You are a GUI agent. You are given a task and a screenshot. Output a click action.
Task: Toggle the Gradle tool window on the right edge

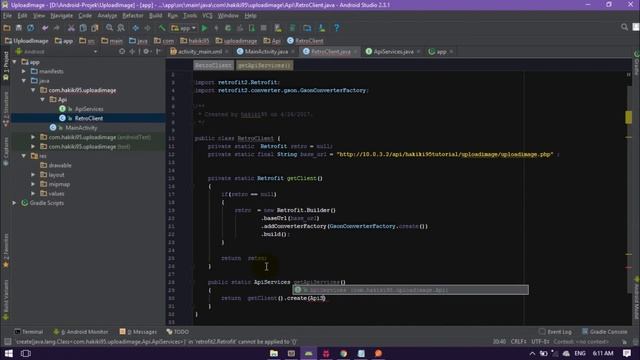[636, 63]
